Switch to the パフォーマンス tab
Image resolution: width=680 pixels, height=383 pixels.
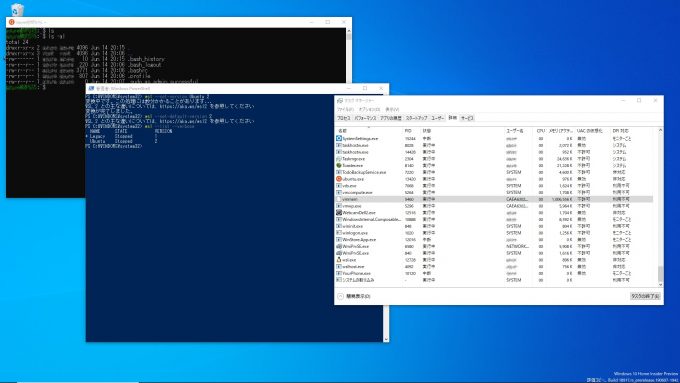(x=365, y=118)
